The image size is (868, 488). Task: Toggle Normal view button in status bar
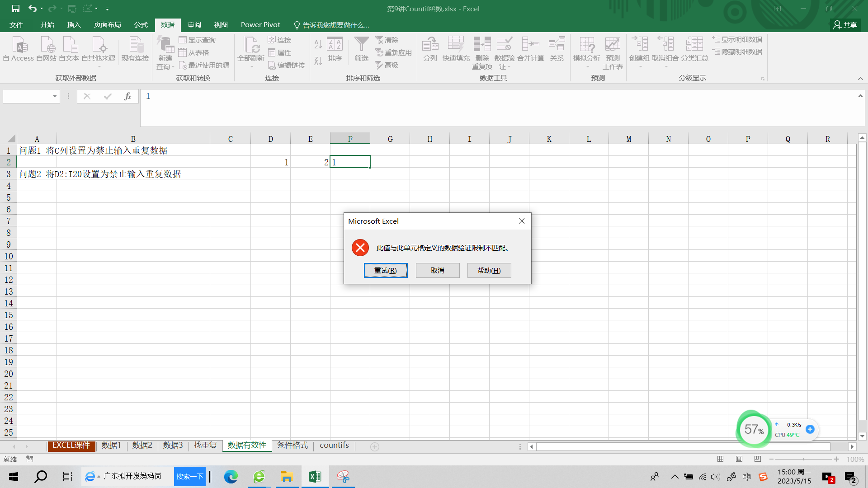(x=721, y=459)
